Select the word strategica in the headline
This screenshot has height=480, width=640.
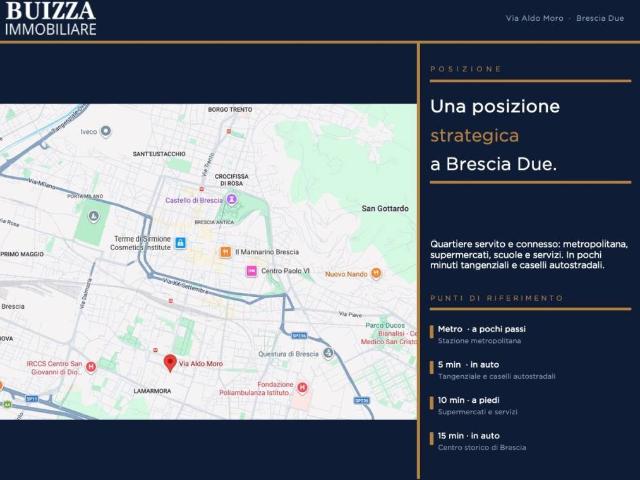(475, 136)
